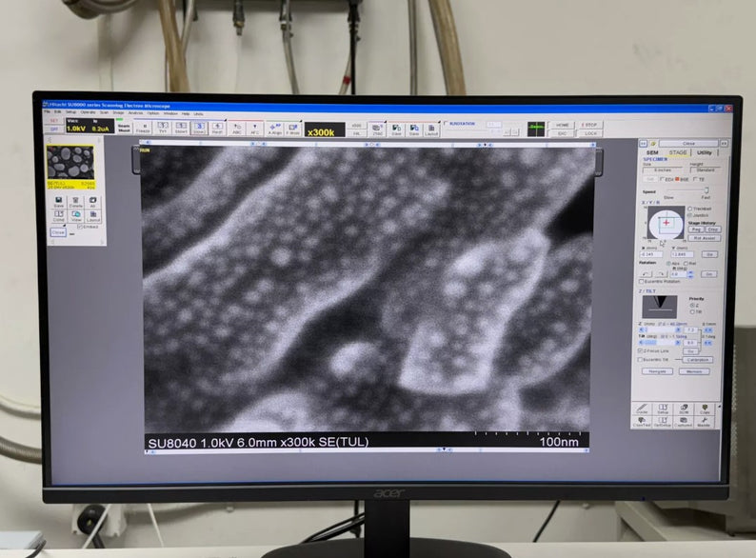Adjust the stage Speed slider

click(706, 190)
